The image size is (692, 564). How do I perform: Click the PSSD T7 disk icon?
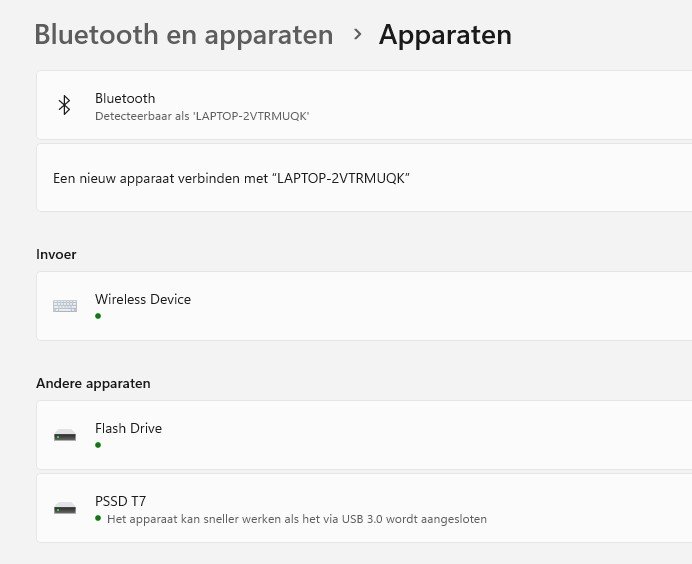tap(65, 508)
